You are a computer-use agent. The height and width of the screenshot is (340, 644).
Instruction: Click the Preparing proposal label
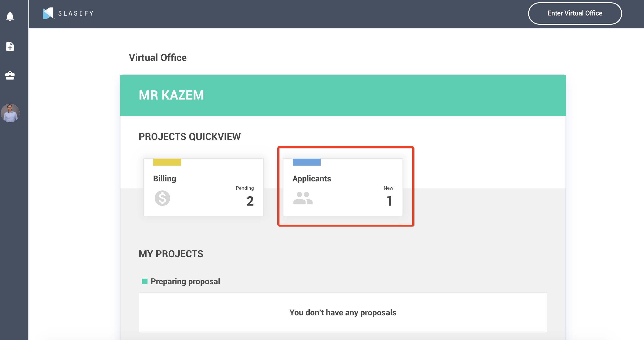(x=185, y=281)
